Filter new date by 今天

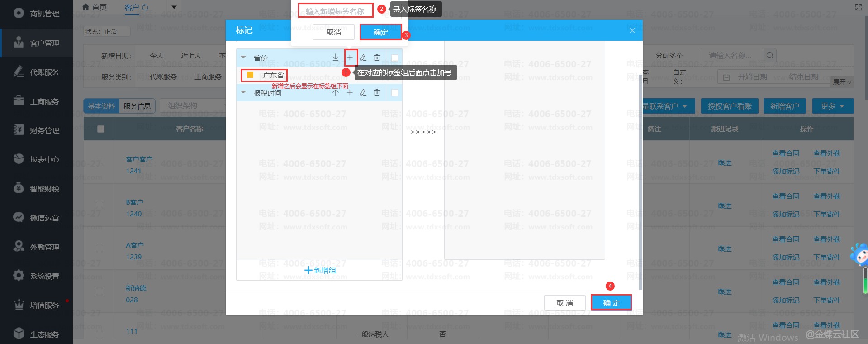(157, 55)
